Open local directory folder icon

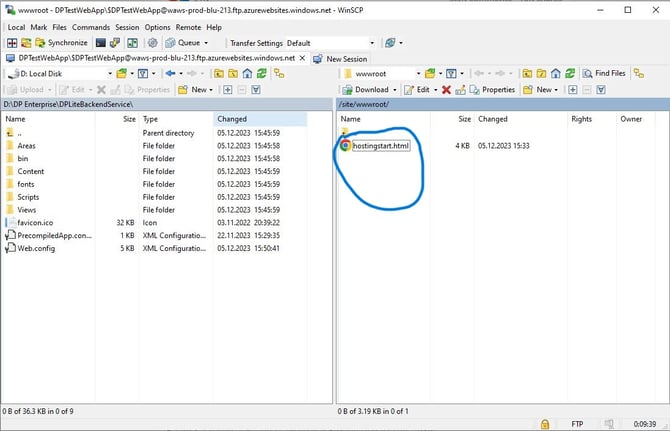coord(122,73)
